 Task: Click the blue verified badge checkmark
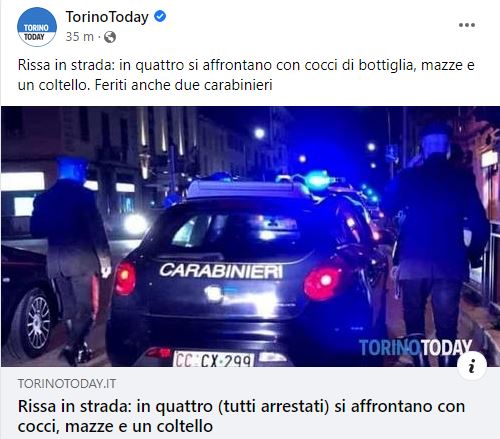(x=160, y=16)
